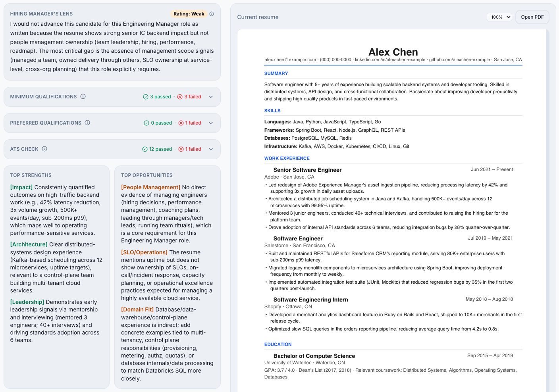Click the Preferred Qualifications info icon

87,123
